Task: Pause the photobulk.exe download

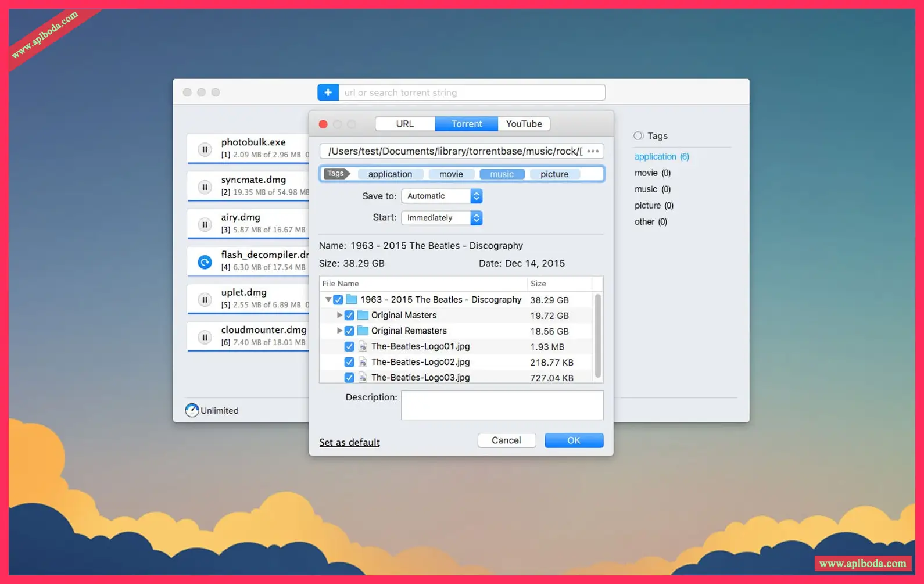Action: pyautogui.click(x=205, y=149)
